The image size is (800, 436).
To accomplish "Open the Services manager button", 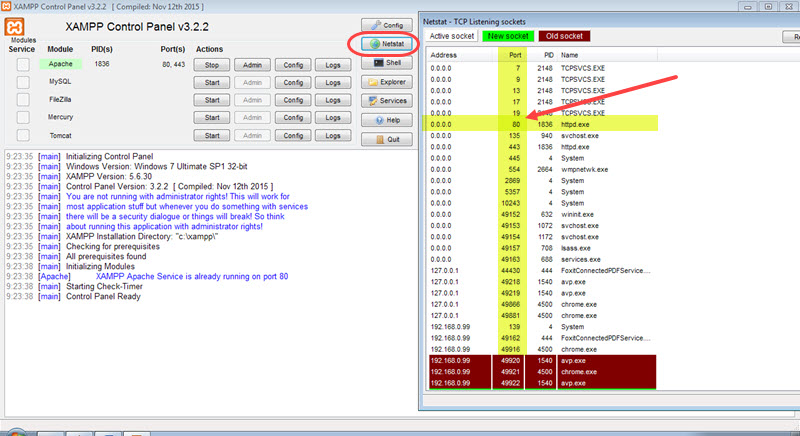I will [x=387, y=100].
